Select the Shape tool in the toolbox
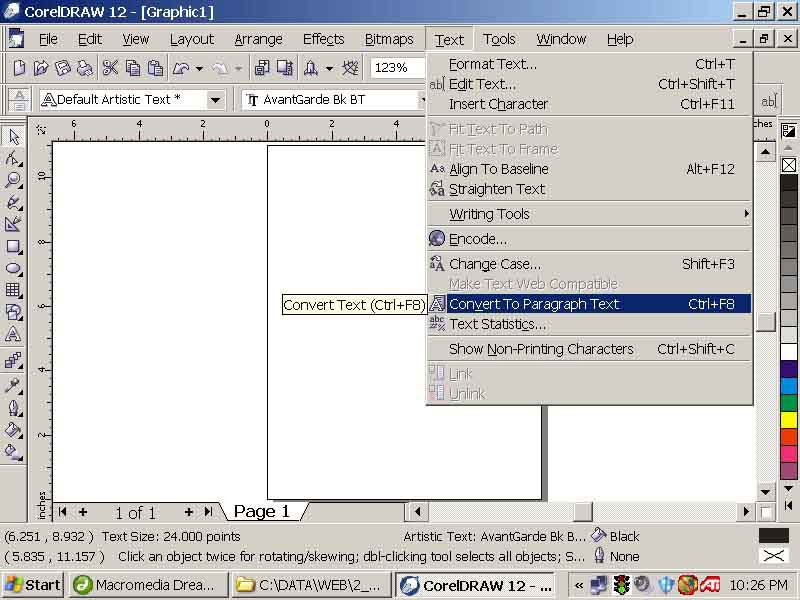 pos(13,159)
